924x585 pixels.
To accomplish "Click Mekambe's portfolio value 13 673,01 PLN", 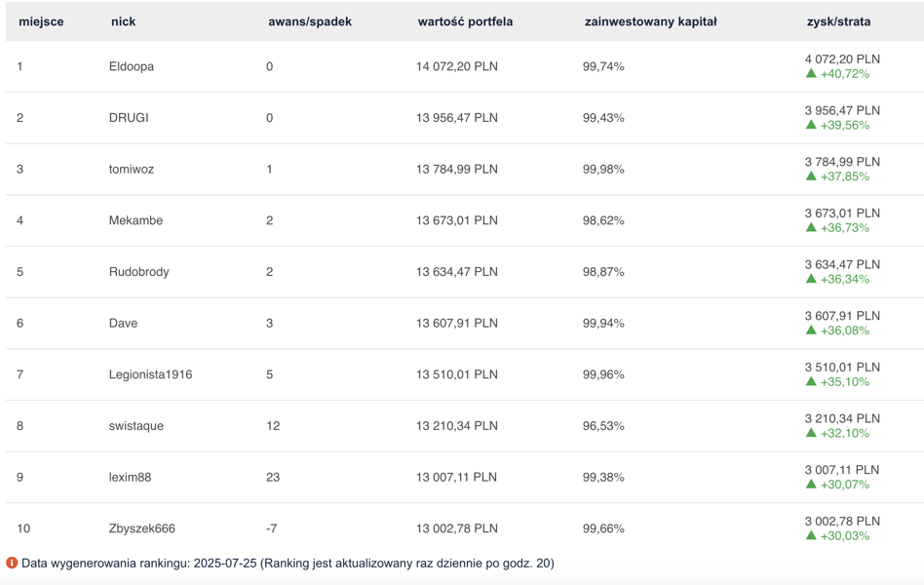I will tap(457, 220).
